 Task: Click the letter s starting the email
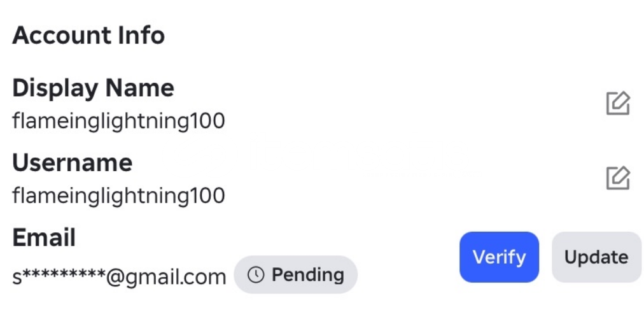click(x=17, y=278)
